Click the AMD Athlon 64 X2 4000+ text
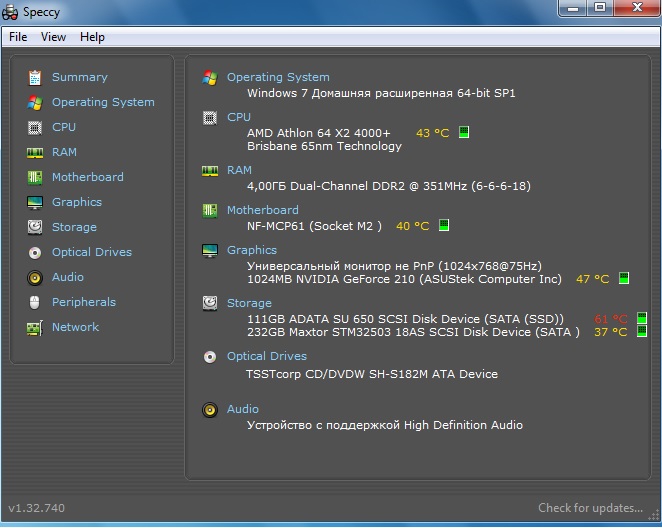 319,133
